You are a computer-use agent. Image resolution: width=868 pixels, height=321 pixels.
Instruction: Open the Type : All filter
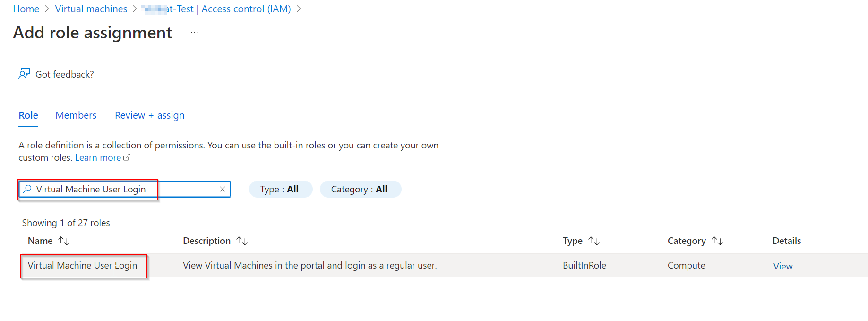pyautogui.click(x=281, y=189)
